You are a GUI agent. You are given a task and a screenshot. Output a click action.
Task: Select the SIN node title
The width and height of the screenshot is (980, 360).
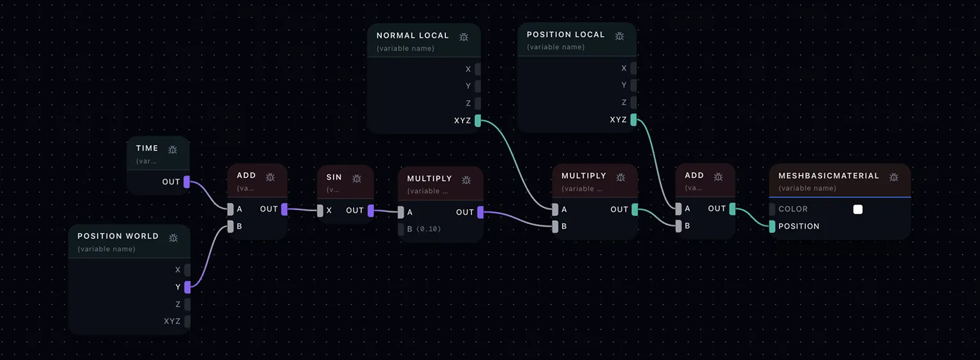point(334,177)
